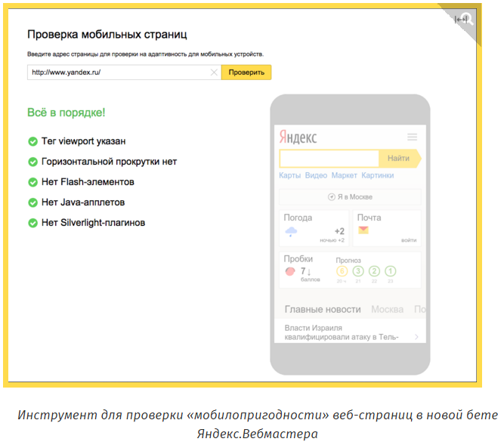Click check icon beside Тег viewport указан

coord(32,141)
